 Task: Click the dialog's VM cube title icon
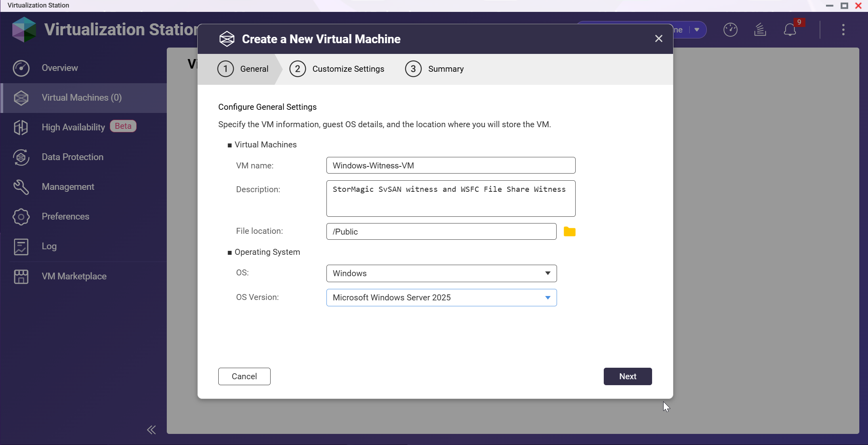(x=227, y=39)
